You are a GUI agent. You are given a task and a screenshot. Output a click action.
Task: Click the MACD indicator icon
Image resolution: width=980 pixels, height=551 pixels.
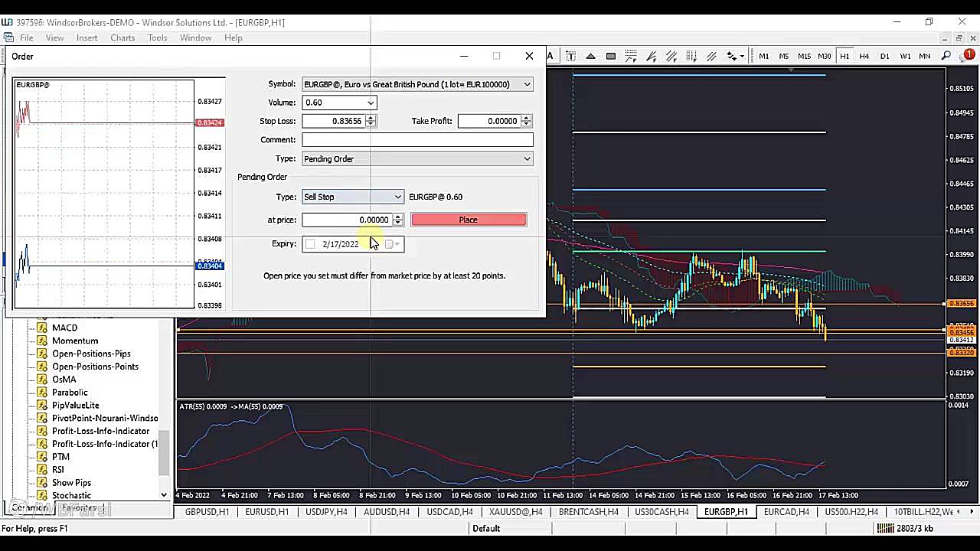43,328
